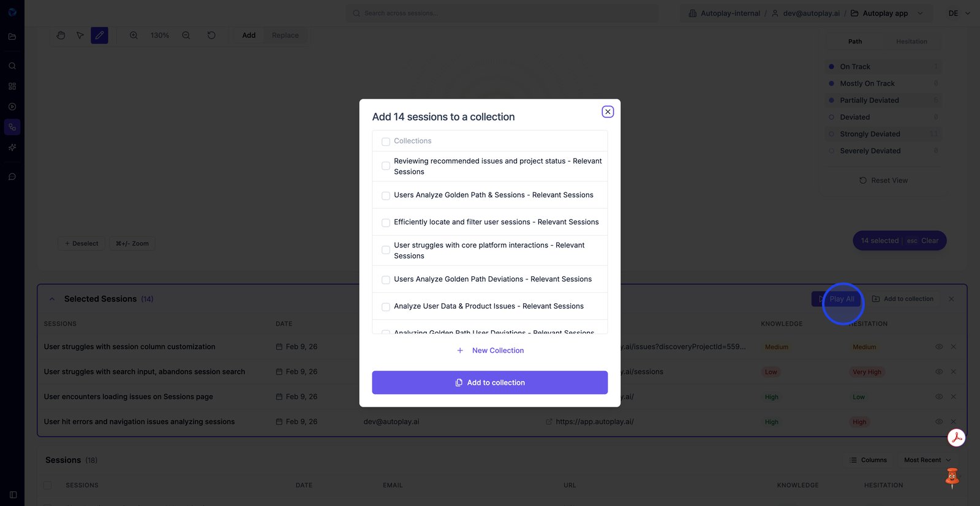Expand the Autoplay app project dropdown
Image resolution: width=980 pixels, height=506 pixels.
(920, 13)
